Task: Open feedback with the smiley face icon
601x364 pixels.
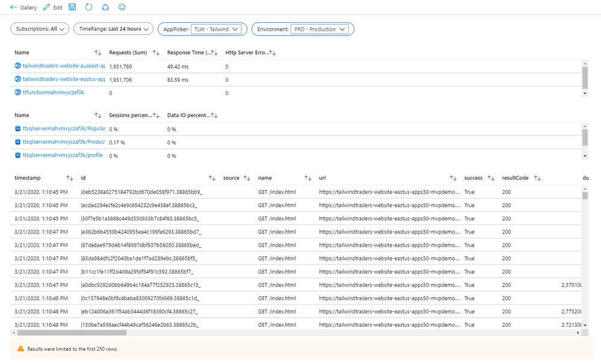Action: (122, 7)
